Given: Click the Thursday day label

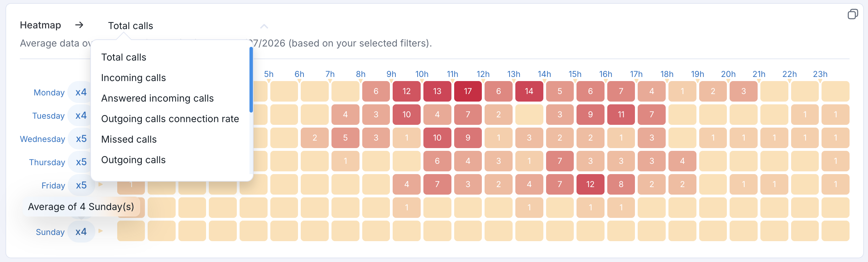Looking at the screenshot, I should (47, 162).
